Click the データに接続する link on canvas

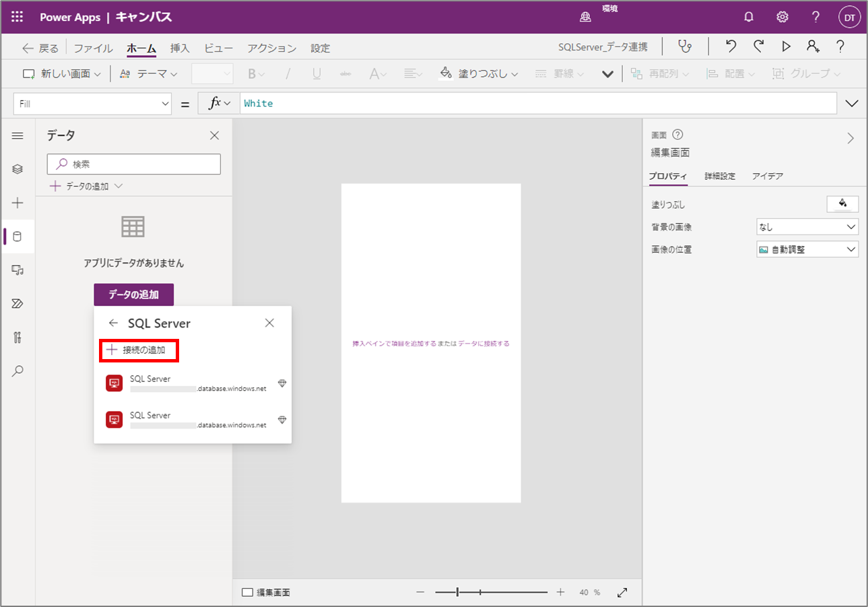click(x=484, y=344)
